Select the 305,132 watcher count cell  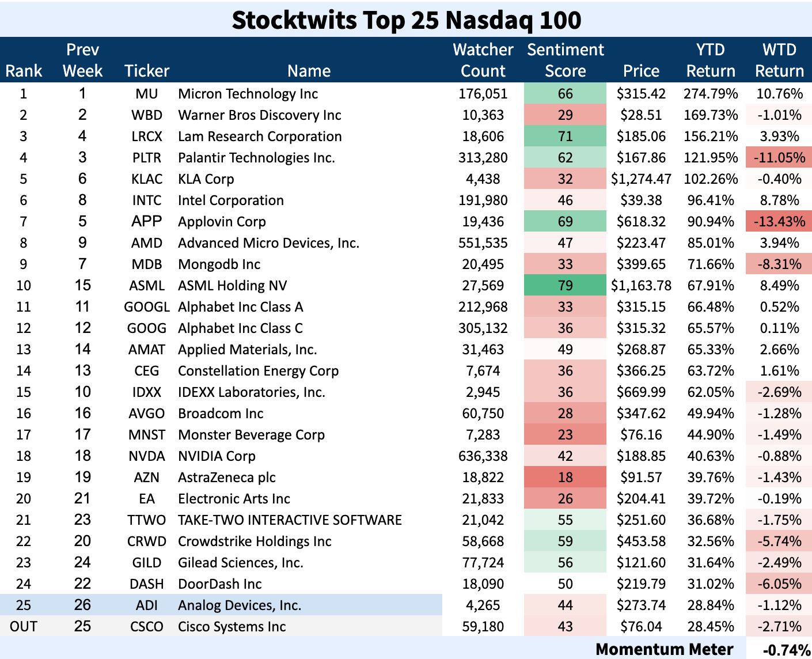(x=483, y=328)
